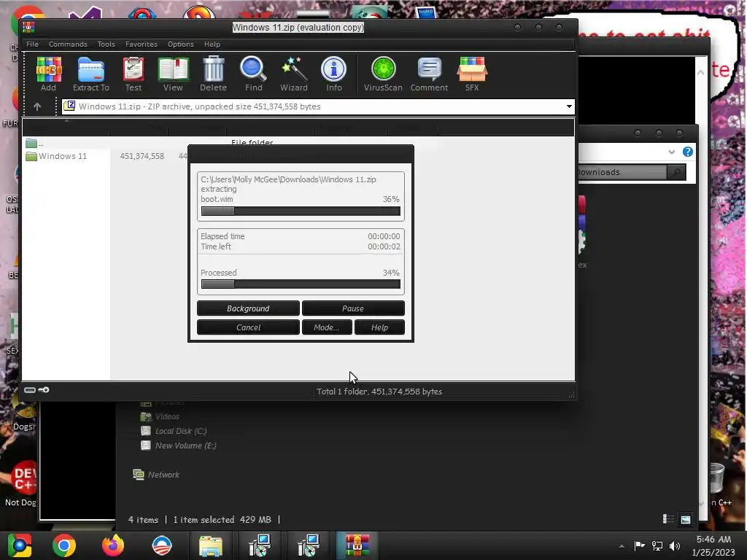The height and width of the screenshot is (560, 747).
Task: Expand the archive path dropdown arrow
Action: (569, 106)
